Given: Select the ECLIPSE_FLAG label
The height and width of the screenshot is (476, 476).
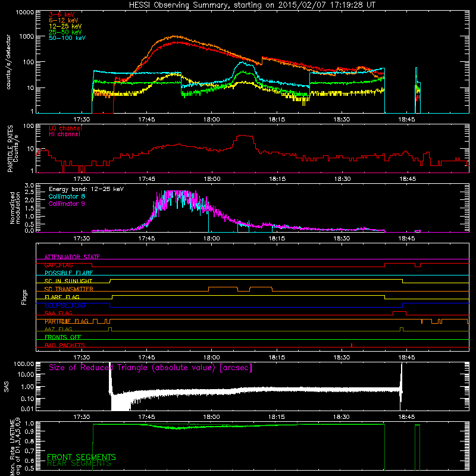Looking at the screenshot, I should (65, 305).
